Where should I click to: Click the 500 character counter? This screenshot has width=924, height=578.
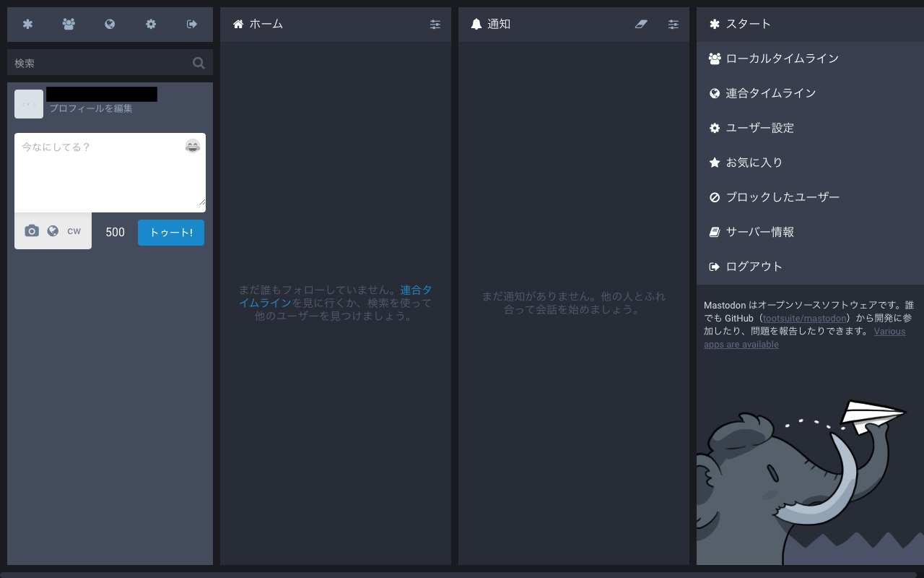[x=115, y=233]
